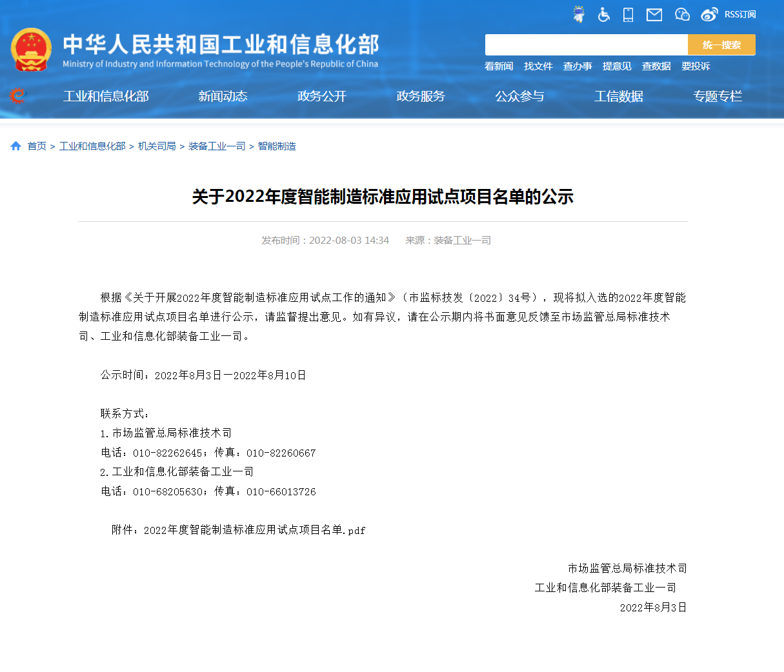
Task: Open the attachment 2022年度智能制造标准应用试点项目名单.pdf
Action: click(x=254, y=530)
